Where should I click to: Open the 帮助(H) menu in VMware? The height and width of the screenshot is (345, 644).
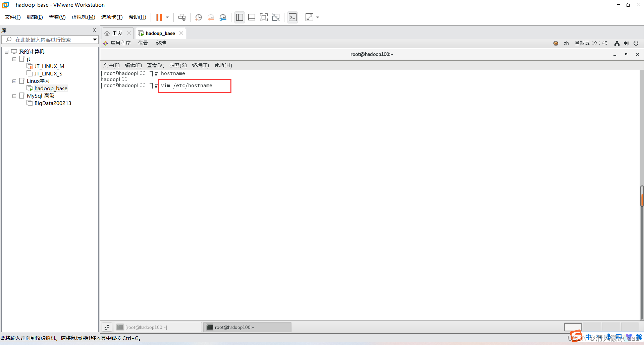click(x=138, y=17)
